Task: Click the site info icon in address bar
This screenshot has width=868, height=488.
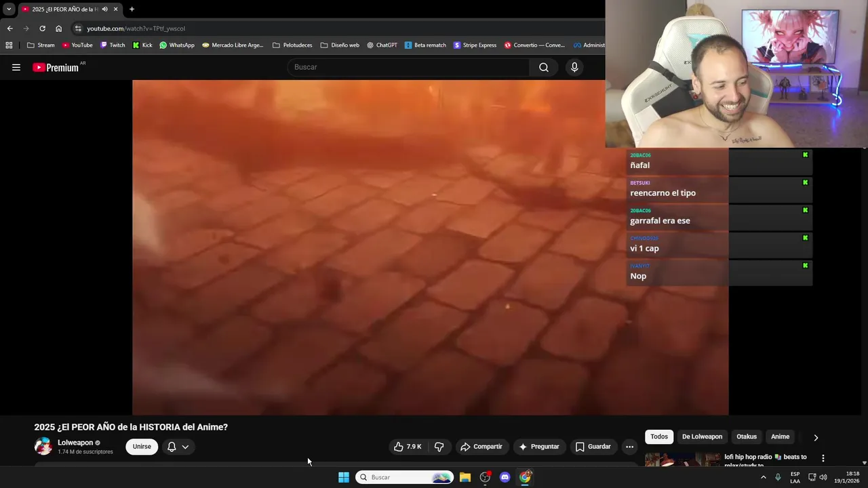Action: click(x=78, y=28)
